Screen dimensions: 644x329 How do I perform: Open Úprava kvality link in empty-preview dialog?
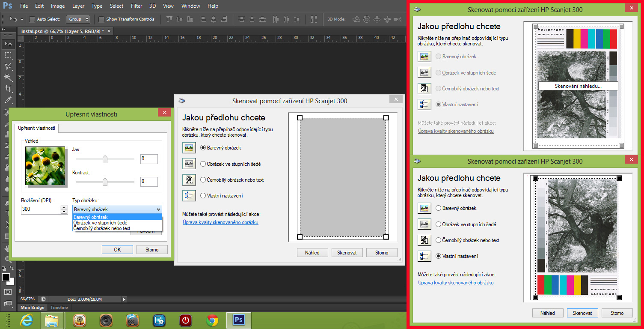pyautogui.click(x=220, y=222)
